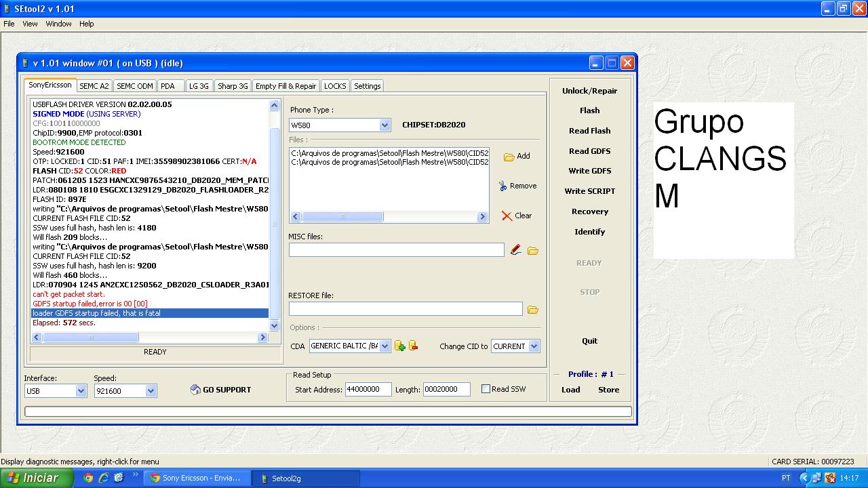Click the RESTORE file input field
The image size is (868, 488).
406,309
